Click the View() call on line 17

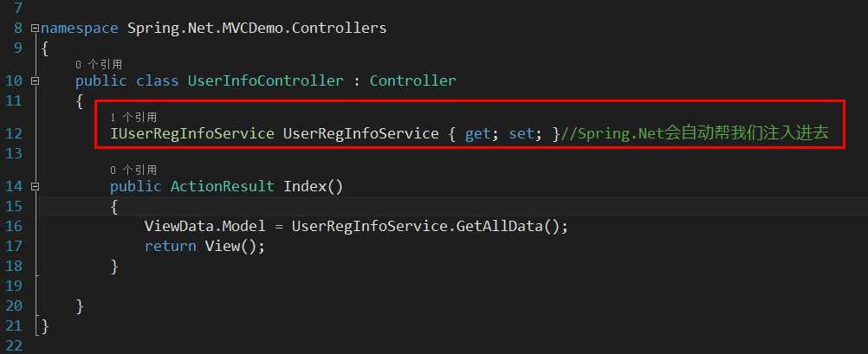tap(230, 246)
